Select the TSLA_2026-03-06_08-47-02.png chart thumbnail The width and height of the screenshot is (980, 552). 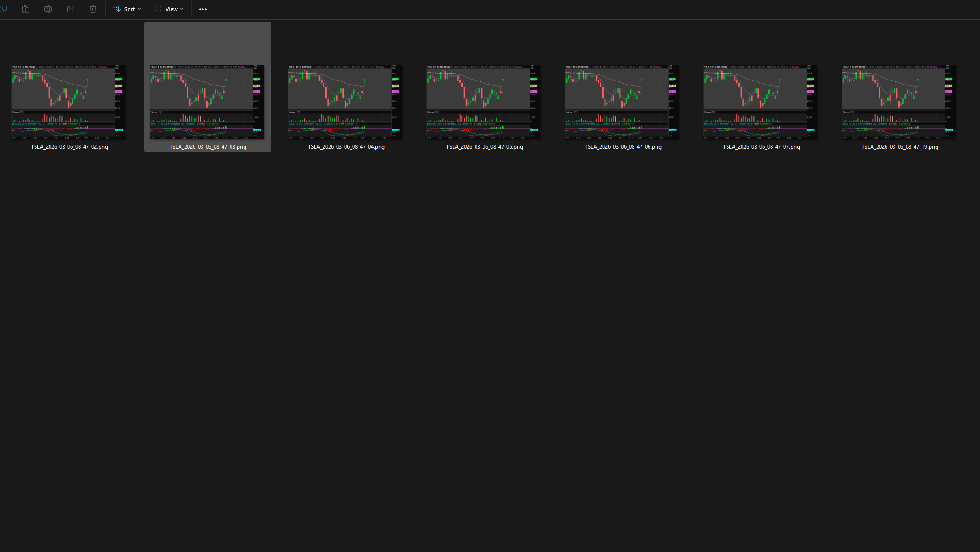point(68,102)
